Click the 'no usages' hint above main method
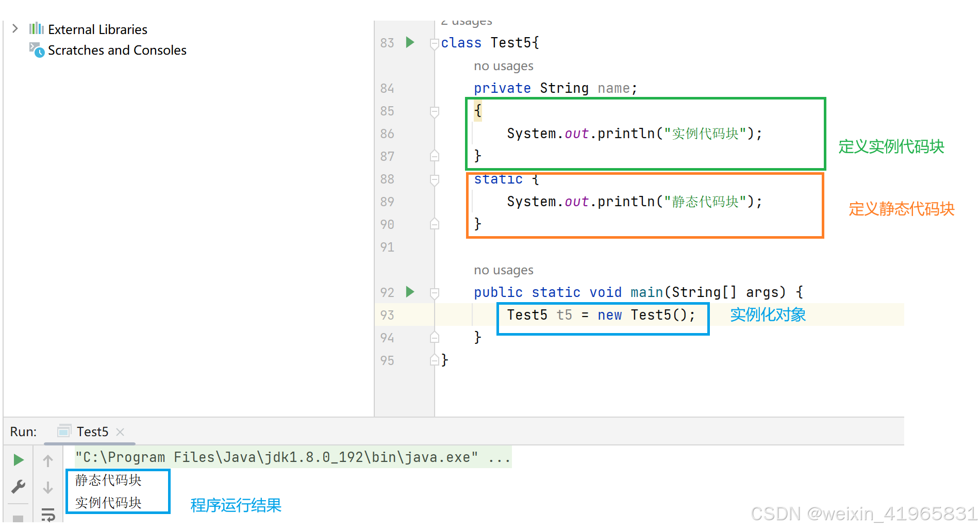Screen dimensions: 980x530 (503, 270)
